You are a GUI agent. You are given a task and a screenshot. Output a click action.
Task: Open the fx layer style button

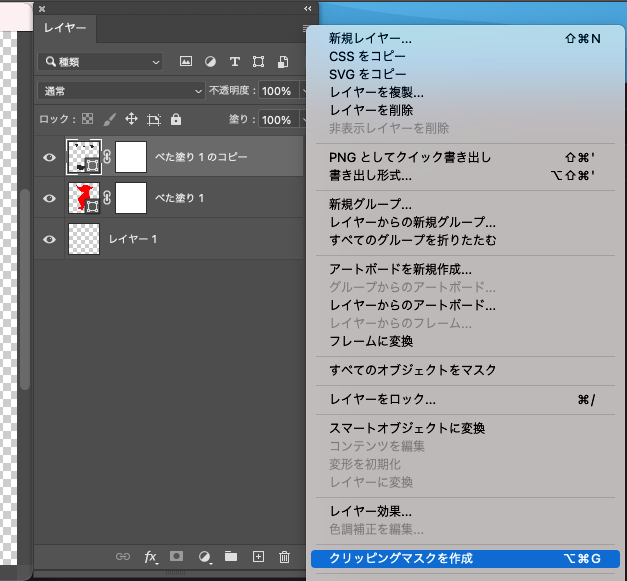(152, 557)
